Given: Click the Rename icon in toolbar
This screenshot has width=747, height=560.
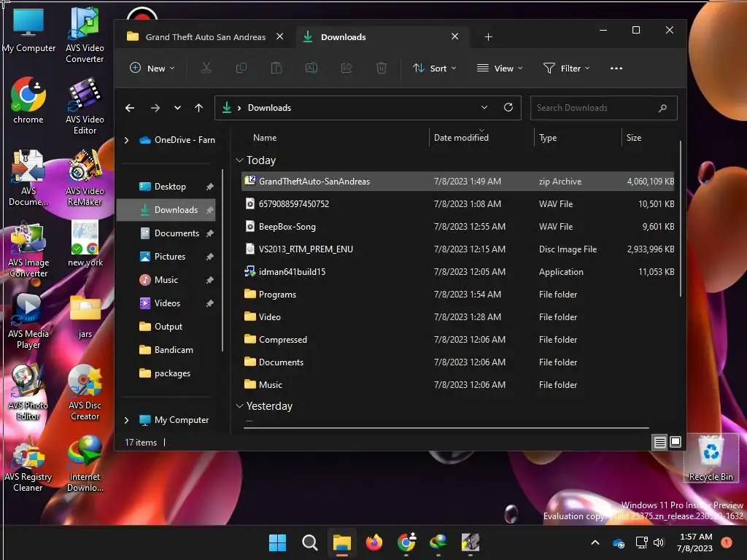Looking at the screenshot, I should click(311, 68).
